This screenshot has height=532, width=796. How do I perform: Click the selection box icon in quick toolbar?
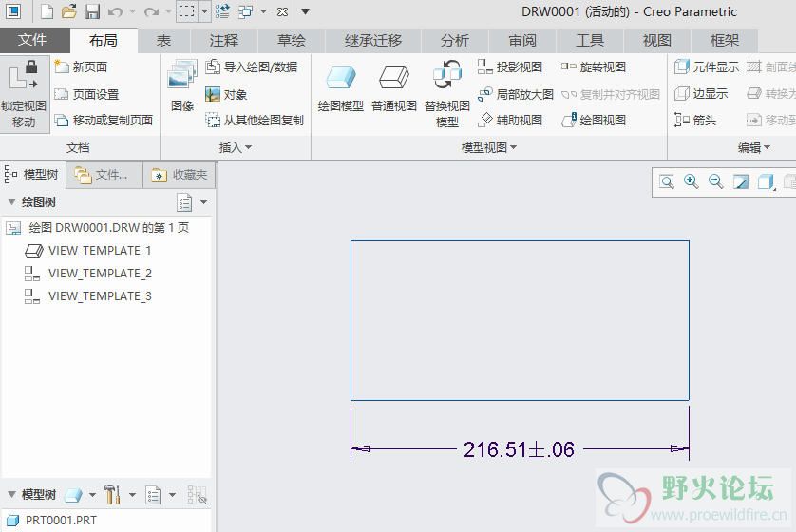[187, 11]
